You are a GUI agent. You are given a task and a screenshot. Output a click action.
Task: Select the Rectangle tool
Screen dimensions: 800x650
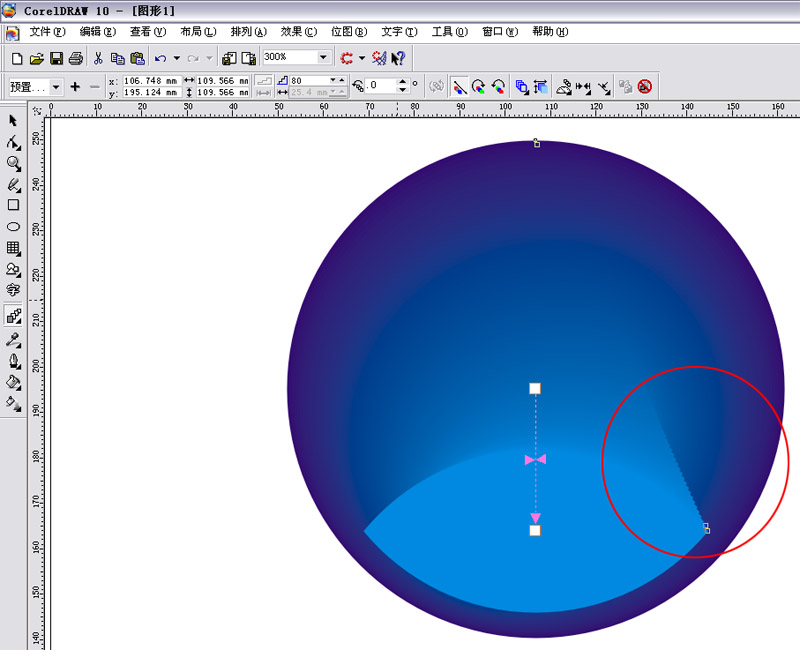tap(13, 205)
